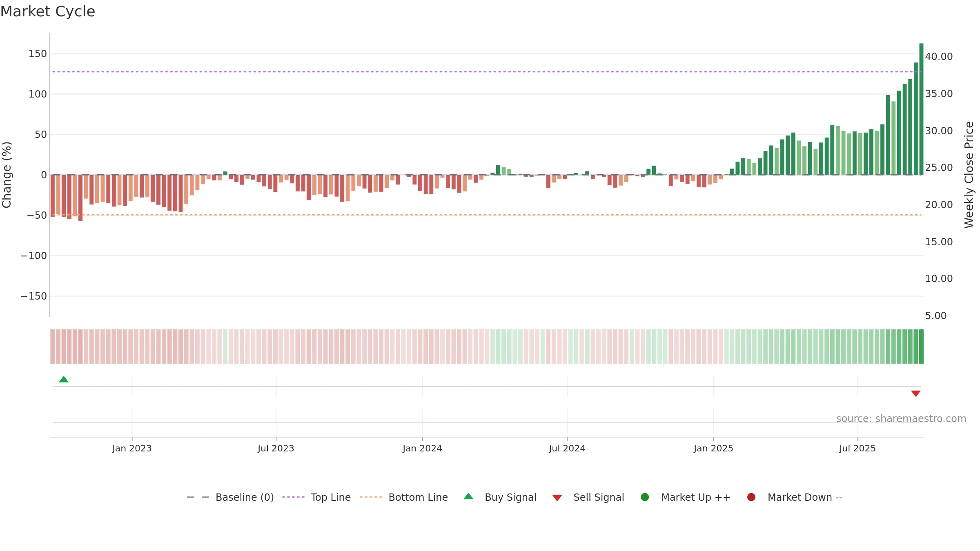Click the Weekly Close Price axis title
The image size is (980, 551).
click(969, 175)
